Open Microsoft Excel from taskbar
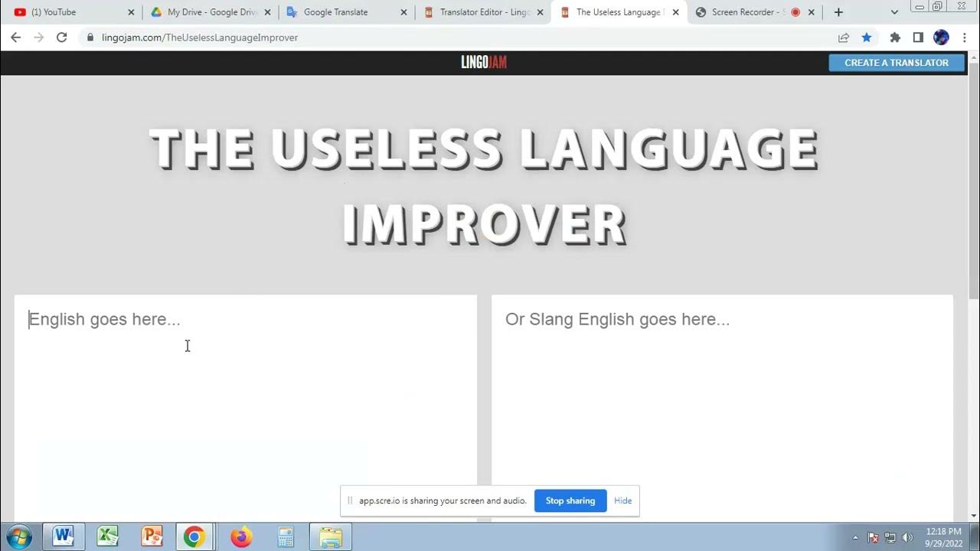 point(107,537)
